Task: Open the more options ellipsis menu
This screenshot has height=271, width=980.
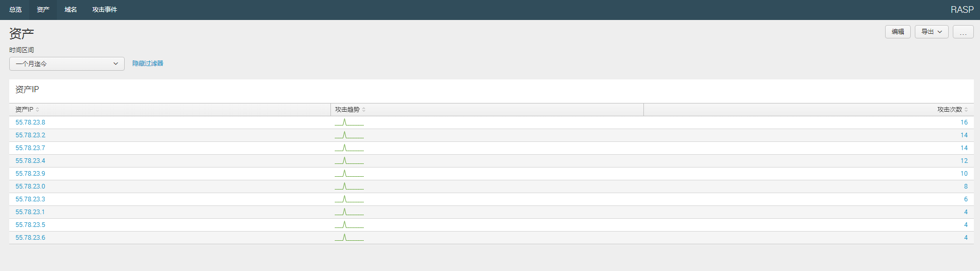Action: pyautogui.click(x=963, y=32)
